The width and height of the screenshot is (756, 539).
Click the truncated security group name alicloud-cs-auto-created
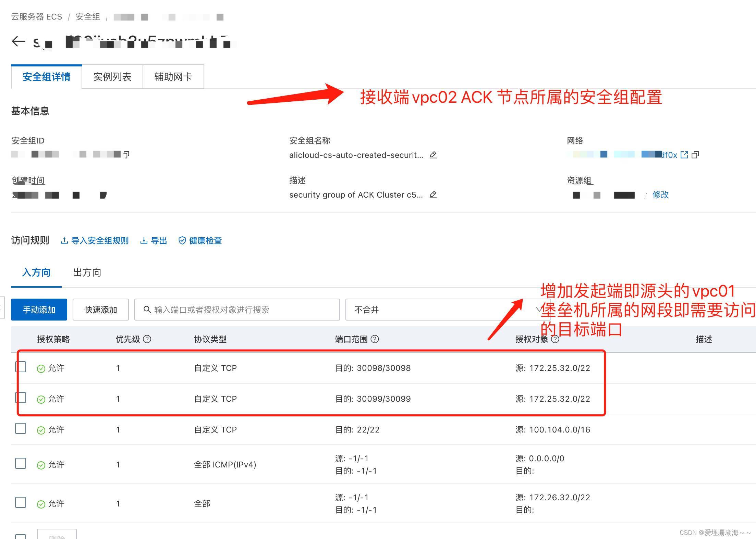point(356,155)
